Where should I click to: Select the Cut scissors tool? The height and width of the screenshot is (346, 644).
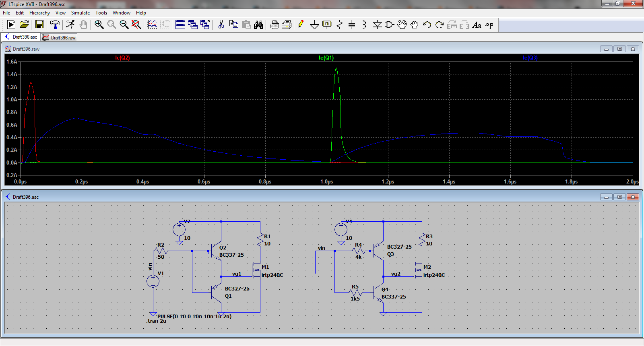(221, 25)
